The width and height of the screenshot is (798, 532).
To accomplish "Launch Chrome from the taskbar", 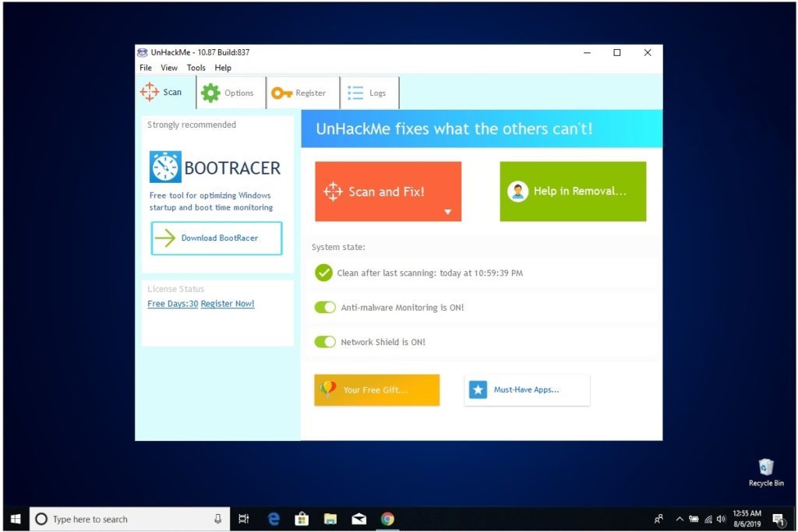I will click(387, 518).
